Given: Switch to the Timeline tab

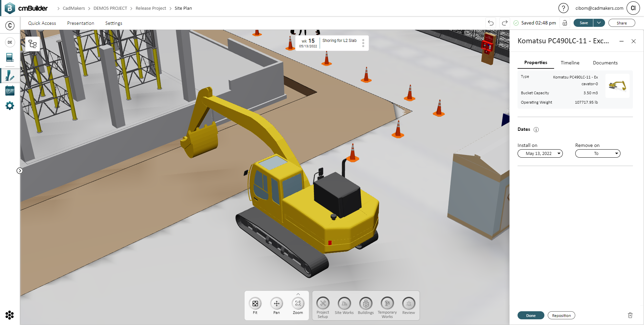Looking at the screenshot, I should [570, 63].
